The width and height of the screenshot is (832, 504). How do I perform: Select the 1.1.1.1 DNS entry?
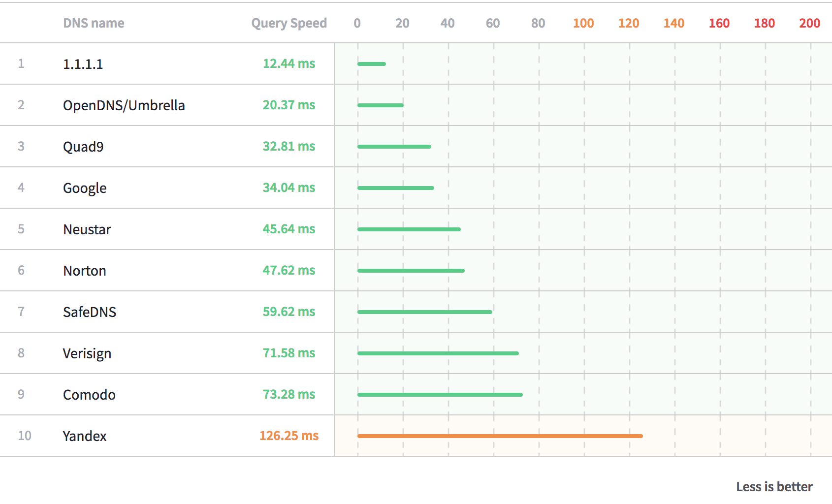[x=83, y=63]
